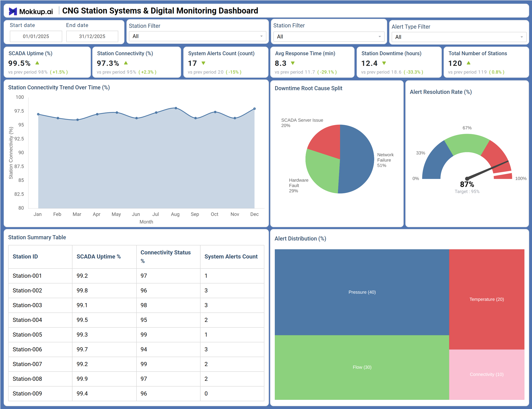The height and width of the screenshot is (409, 532).
Task: Select the Connectivity (10) treemap block
Action: tap(487, 374)
